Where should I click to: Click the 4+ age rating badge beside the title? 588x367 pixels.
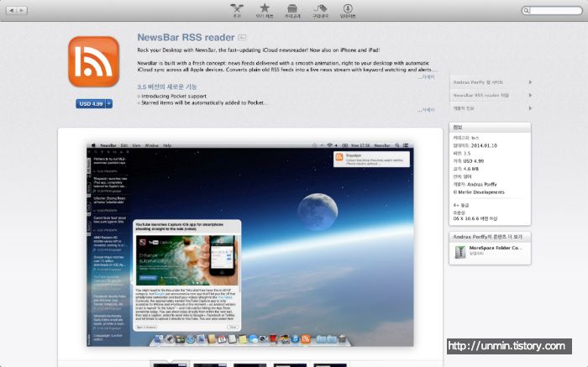242,38
